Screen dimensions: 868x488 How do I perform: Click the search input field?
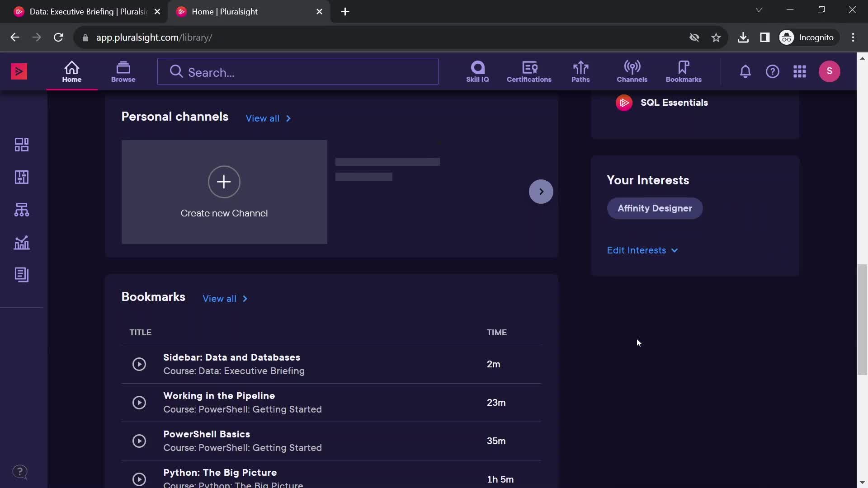click(x=297, y=71)
